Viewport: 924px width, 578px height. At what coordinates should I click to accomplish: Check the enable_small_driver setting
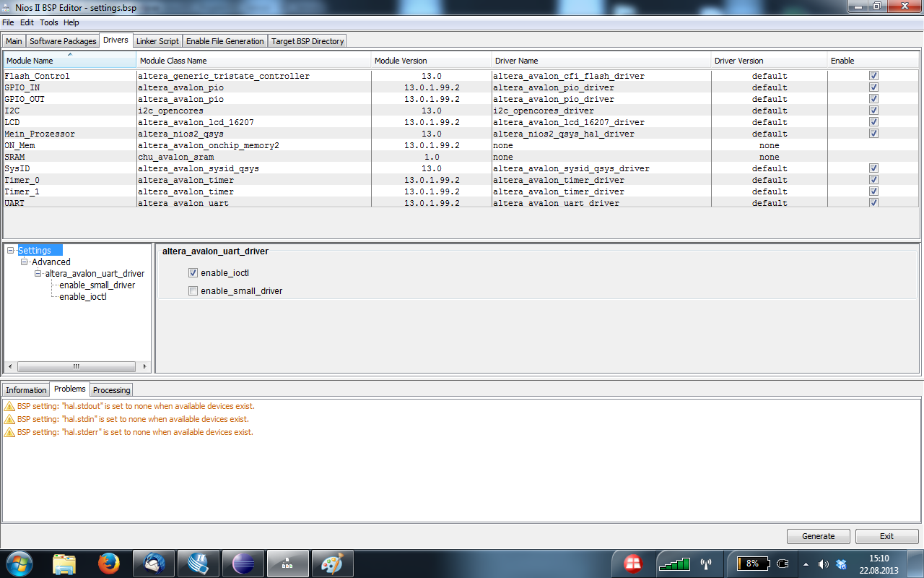(193, 291)
